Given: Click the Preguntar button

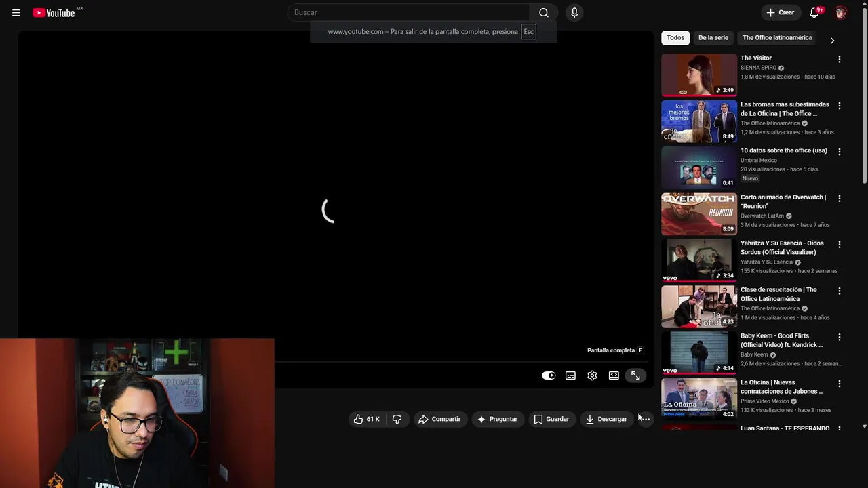Looking at the screenshot, I should pyautogui.click(x=497, y=419).
